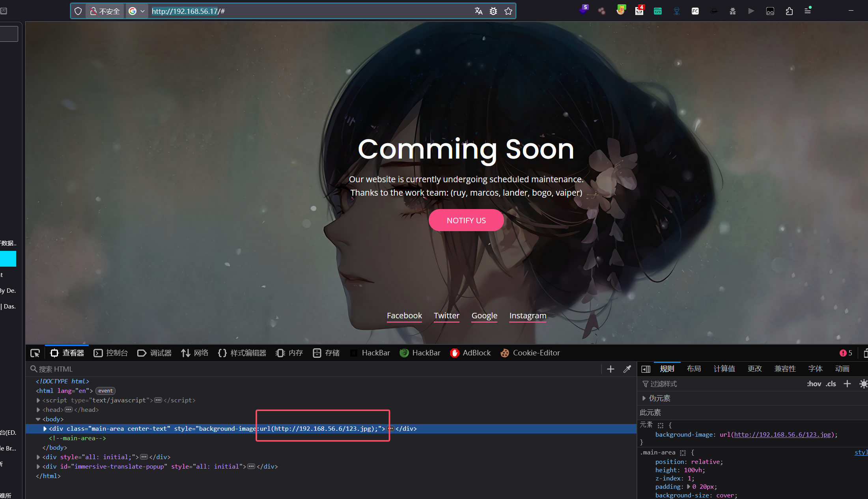Click the 搜索 HTML search field
The width and height of the screenshot is (868, 499).
[x=314, y=369]
